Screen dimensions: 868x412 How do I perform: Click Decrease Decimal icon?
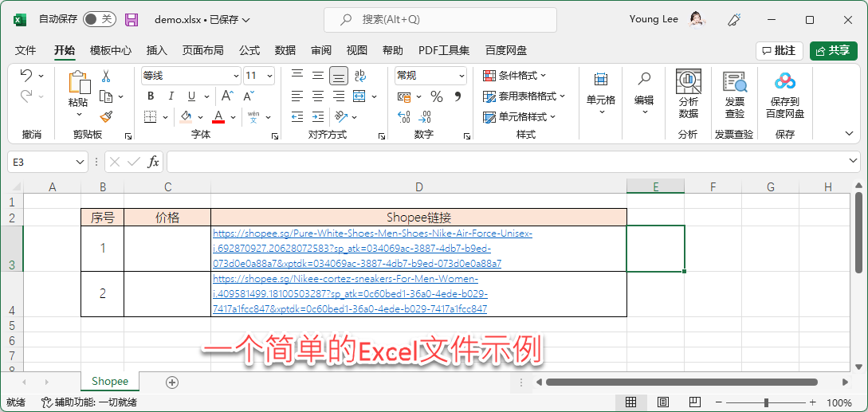[425, 117]
